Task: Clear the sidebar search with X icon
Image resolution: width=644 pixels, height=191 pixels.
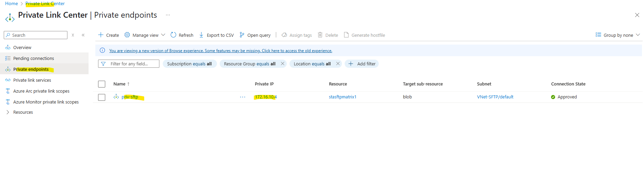Action: 73,35
